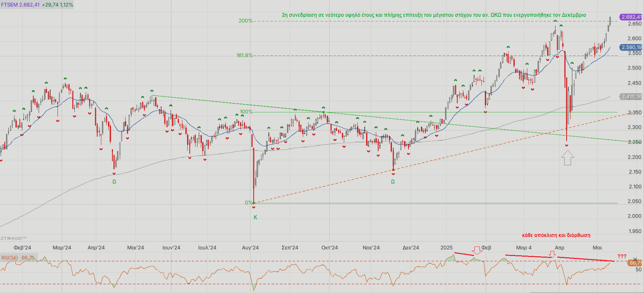Select the 2.682,41 price next to FTSEM

click(x=29, y=5)
